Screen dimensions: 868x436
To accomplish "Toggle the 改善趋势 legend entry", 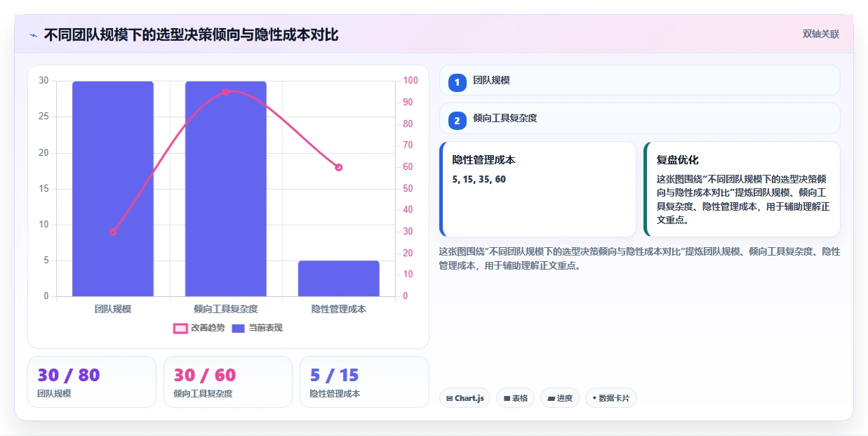I will click(x=199, y=328).
